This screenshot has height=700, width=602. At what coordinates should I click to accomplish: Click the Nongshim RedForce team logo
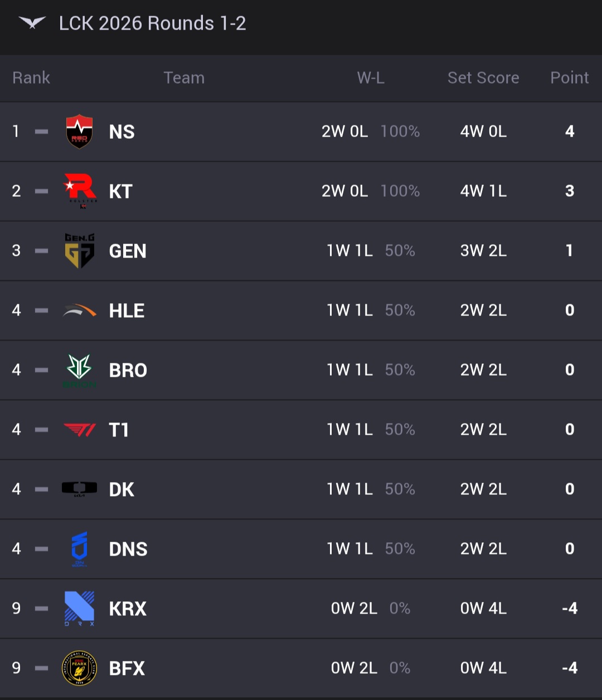pos(79,132)
